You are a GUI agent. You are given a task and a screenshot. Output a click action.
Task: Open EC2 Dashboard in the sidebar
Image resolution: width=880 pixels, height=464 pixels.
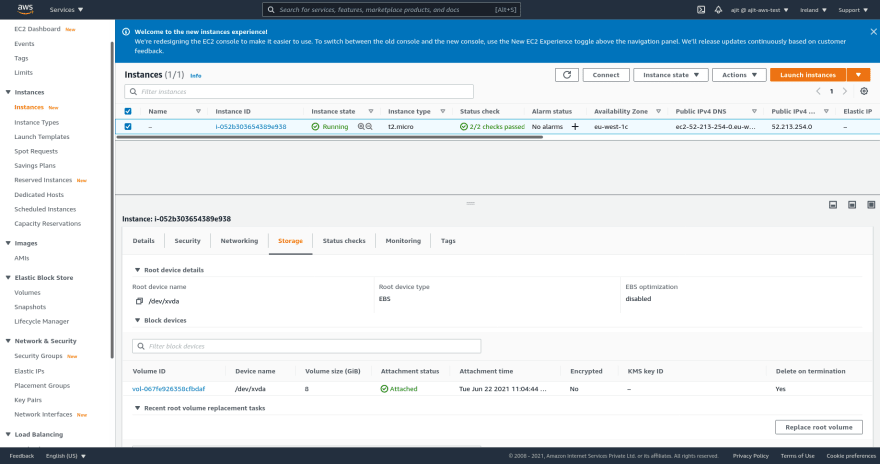click(x=37, y=29)
